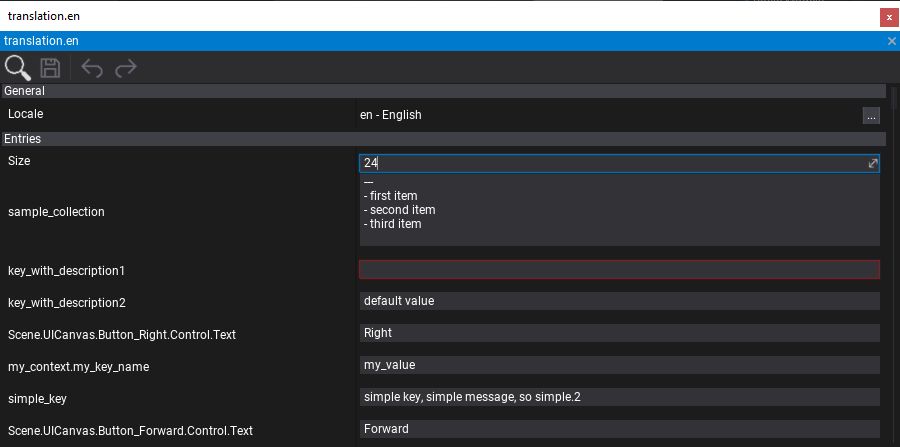Redo the change with right arrow icon

click(126, 68)
